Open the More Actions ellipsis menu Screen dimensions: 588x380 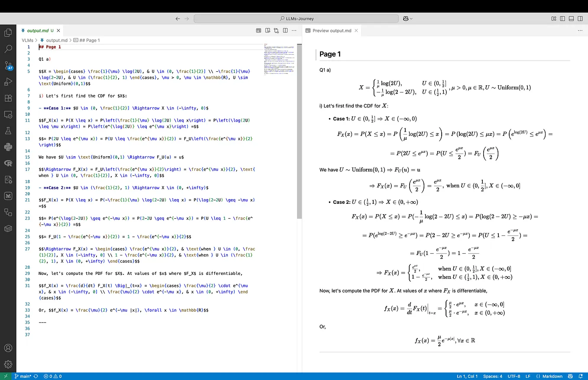pos(294,30)
